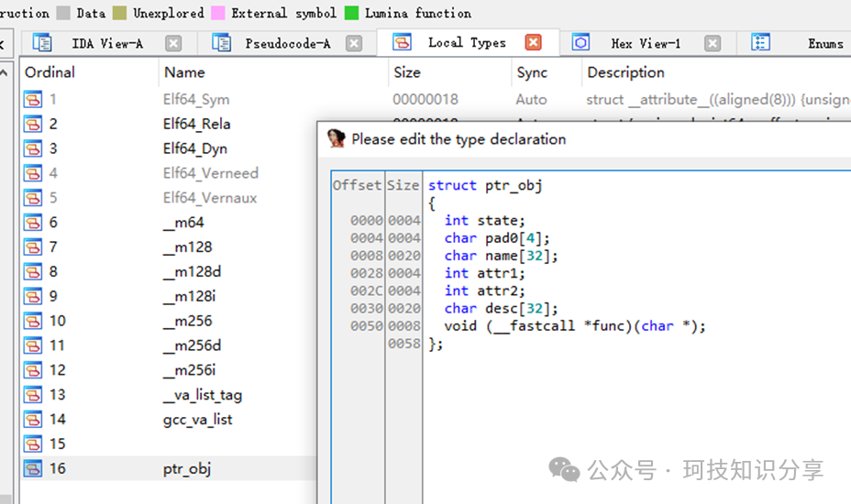Click the struct icon beside ordinal 2
Screen dimensions: 851x504
[x=33, y=125]
